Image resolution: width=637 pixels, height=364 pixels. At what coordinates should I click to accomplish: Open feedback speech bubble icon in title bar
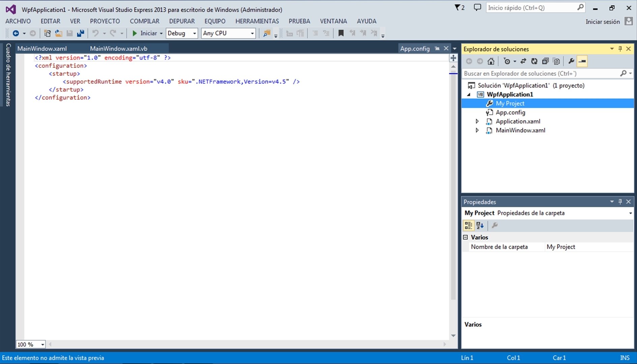click(477, 7)
